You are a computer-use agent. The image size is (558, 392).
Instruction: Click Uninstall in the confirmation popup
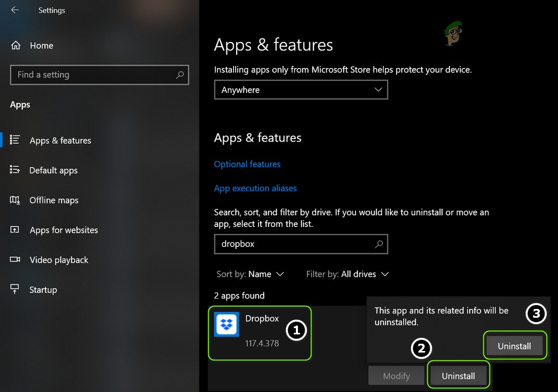514,346
